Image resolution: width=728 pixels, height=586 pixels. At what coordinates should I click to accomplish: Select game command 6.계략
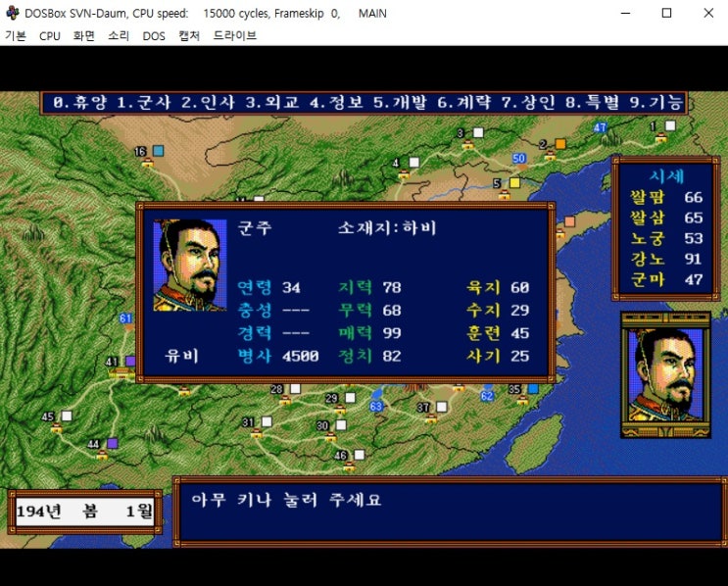[x=463, y=103]
